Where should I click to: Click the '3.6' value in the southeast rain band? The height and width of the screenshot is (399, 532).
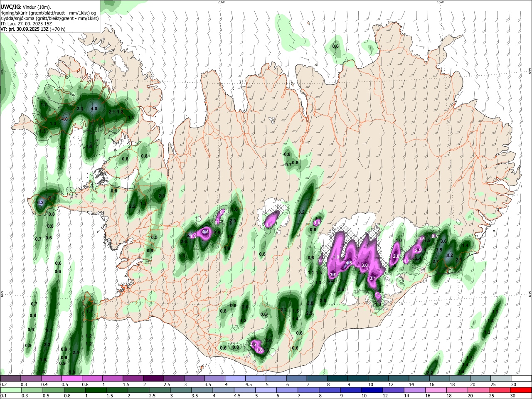(443, 241)
